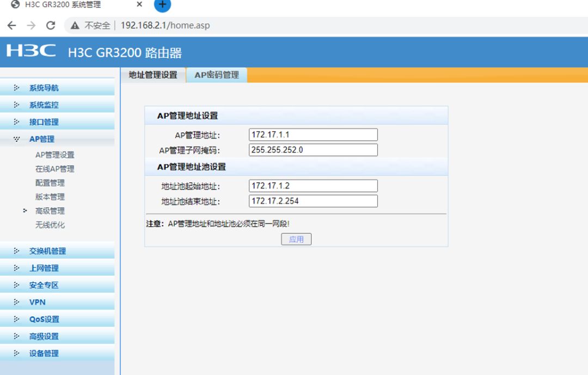Open 版本管理 in the sidebar
Screen dimensions: 588x375
pyautogui.click(x=50, y=197)
